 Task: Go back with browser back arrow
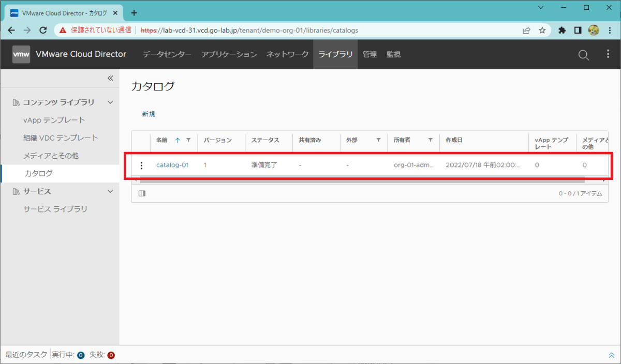point(11,31)
